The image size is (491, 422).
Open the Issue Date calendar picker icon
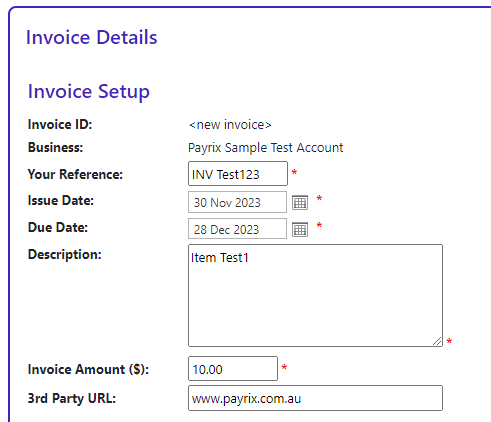click(x=300, y=202)
